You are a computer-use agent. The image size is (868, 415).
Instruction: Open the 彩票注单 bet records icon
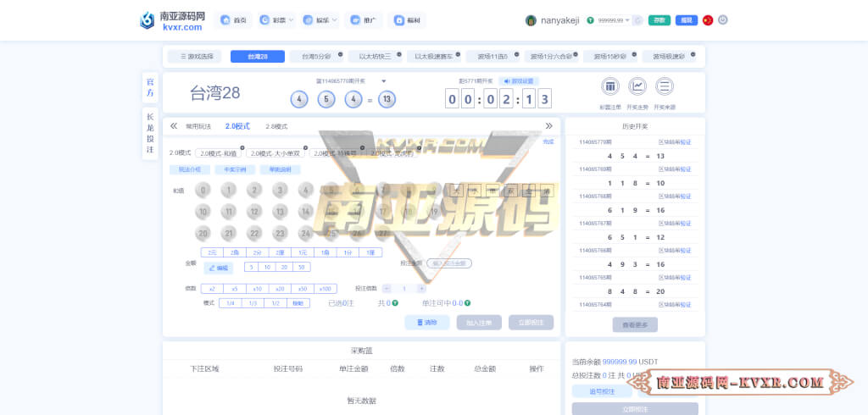click(610, 86)
